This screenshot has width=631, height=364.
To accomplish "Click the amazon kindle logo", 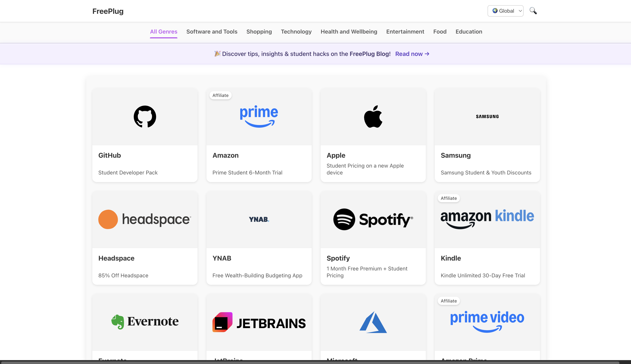I will pos(487,219).
